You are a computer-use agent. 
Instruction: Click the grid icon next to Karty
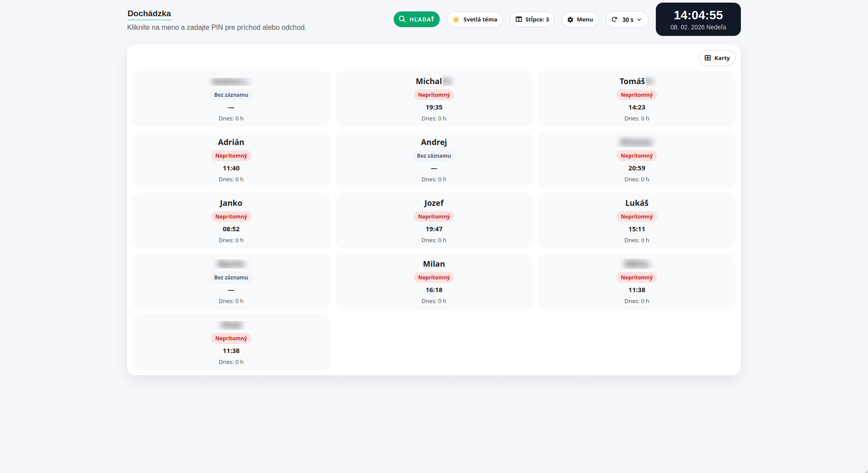click(x=708, y=58)
